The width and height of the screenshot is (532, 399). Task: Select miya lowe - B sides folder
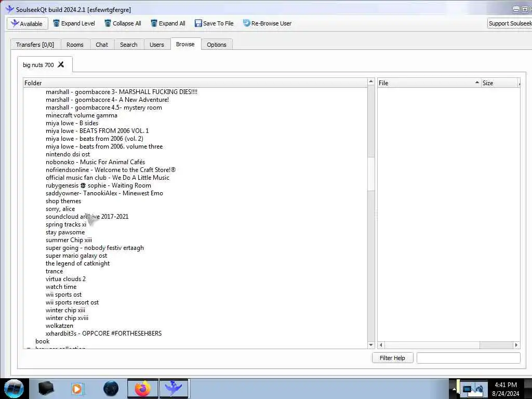[x=72, y=123]
